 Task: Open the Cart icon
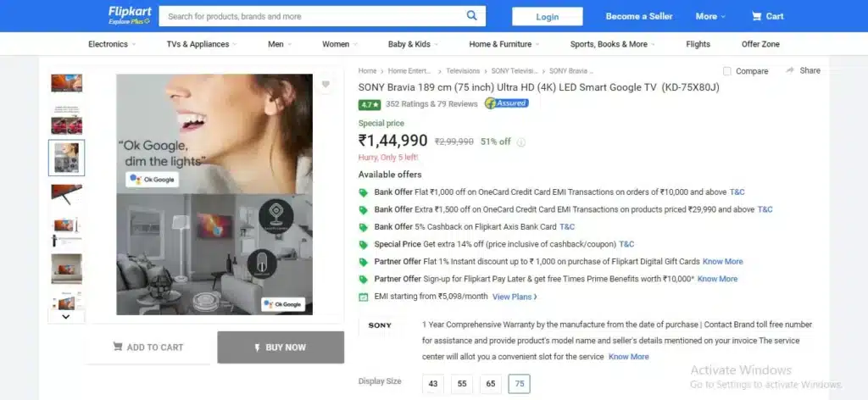(x=756, y=16)
